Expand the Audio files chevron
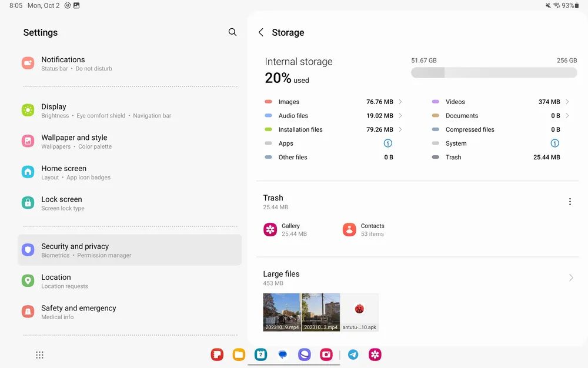This screenshot has width=588, height=368. click(400, 115)
